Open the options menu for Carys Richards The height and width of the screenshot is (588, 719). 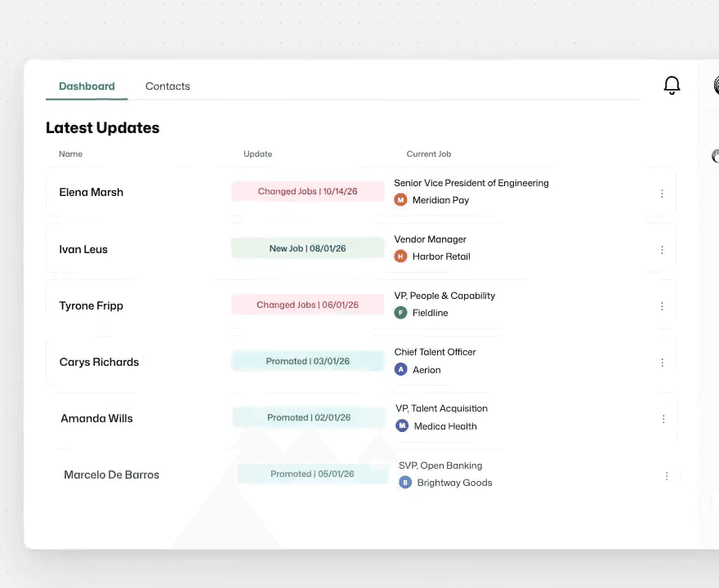click(x=663, y=363)
